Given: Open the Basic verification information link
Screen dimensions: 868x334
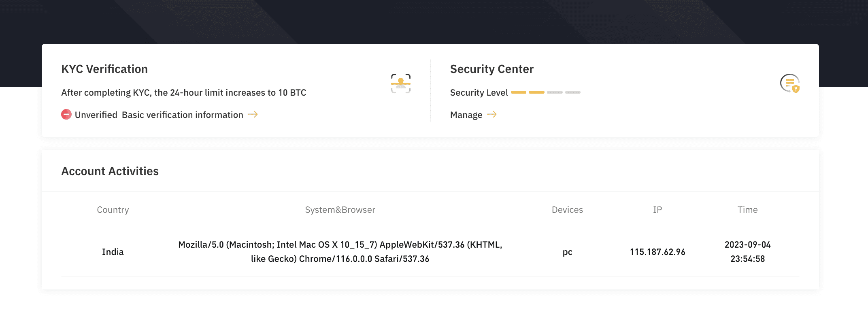Looking at the screenshot, I should (x=182, y=115).
